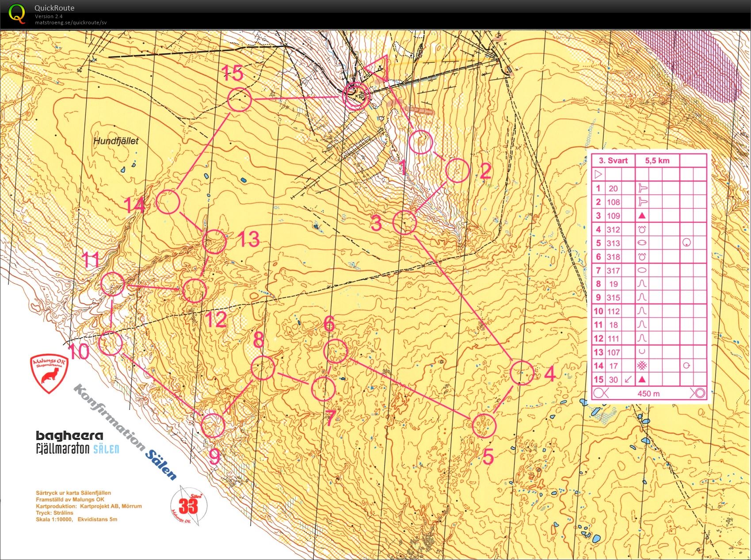Click control code 20 in row 1

coord(613,188)
